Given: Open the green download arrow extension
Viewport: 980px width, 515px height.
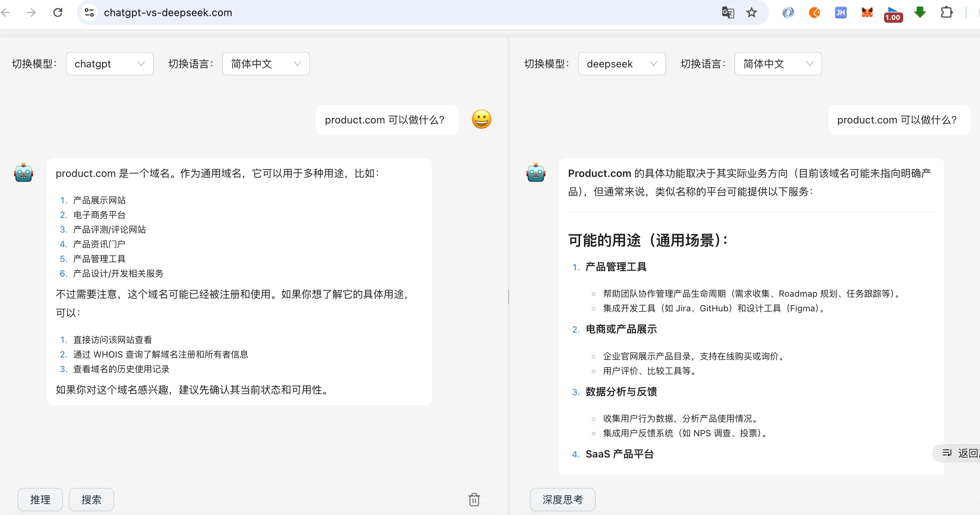Looking at the screenshot, I should click(920, 12).
